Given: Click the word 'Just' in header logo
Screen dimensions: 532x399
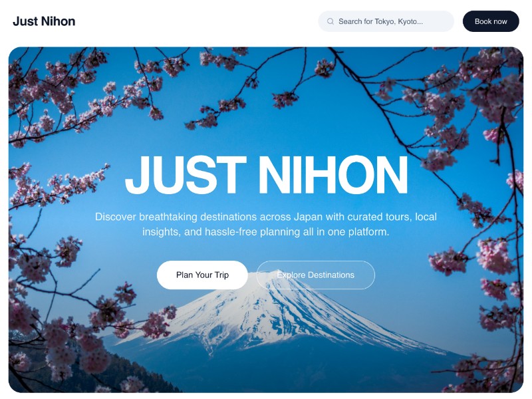Looking at the screenshot, I should click(25, 21).
